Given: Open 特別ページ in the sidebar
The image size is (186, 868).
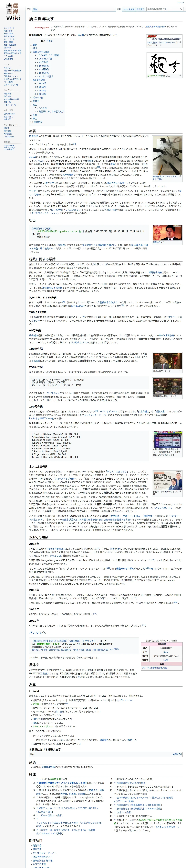Looking at the screenshot, I should pos(8,73).
